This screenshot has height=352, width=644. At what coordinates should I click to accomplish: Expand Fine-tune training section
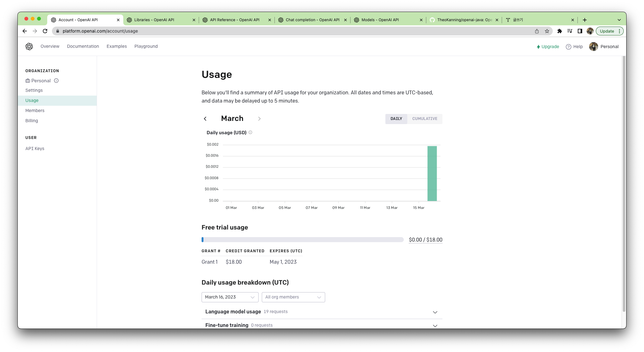click(x=435, y=325)
